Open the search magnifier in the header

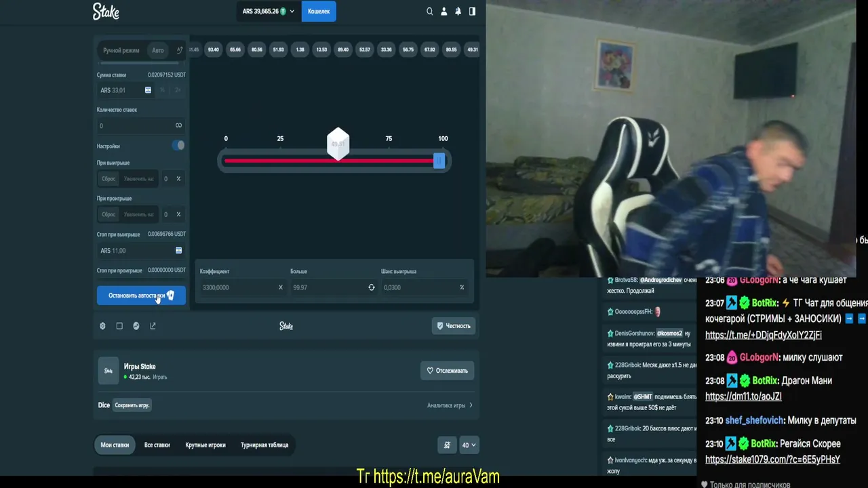point(429,12)
